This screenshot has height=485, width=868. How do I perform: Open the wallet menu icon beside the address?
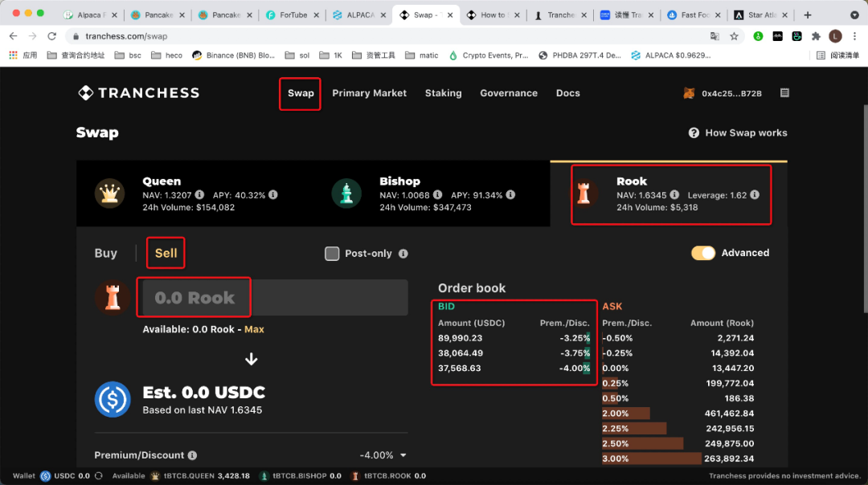tap(784, 93)
